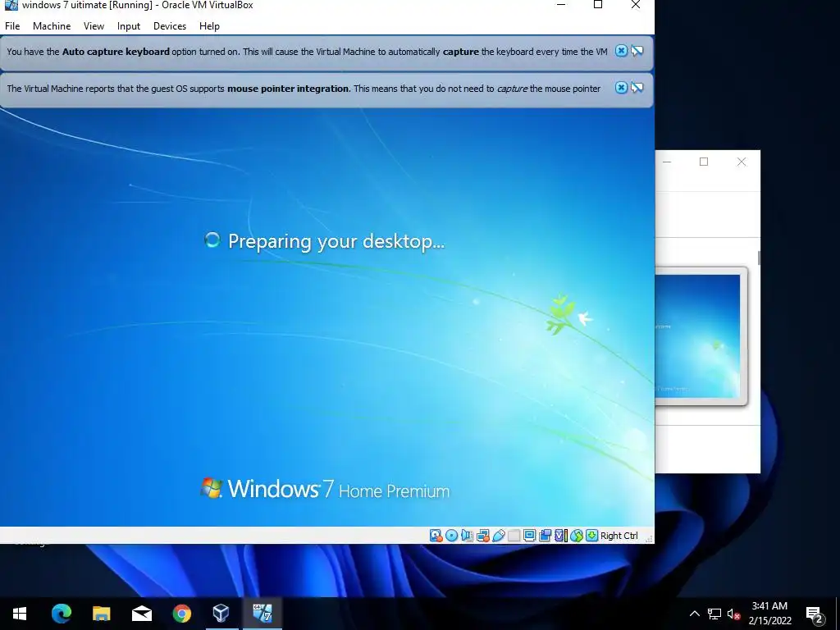Open the View menu
840x630 pixels.
(x=94, y=25)
